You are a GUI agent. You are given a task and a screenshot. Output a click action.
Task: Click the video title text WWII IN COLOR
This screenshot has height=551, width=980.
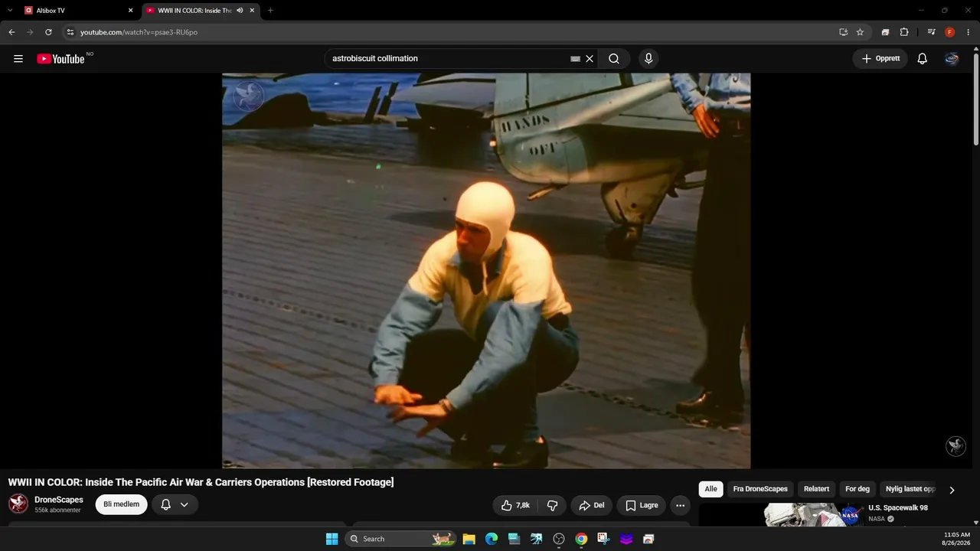click(x=201, y=482)
